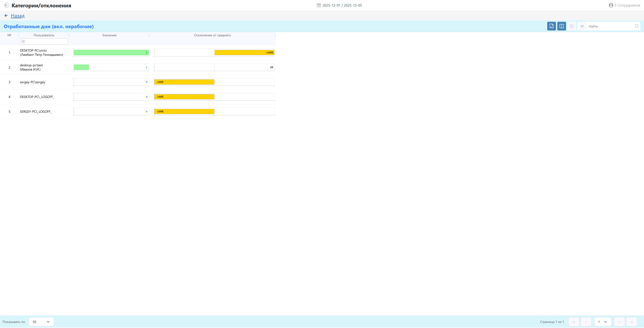Open the page number selector dropdown
644x328 pixels.
click(x=602, y=322)
